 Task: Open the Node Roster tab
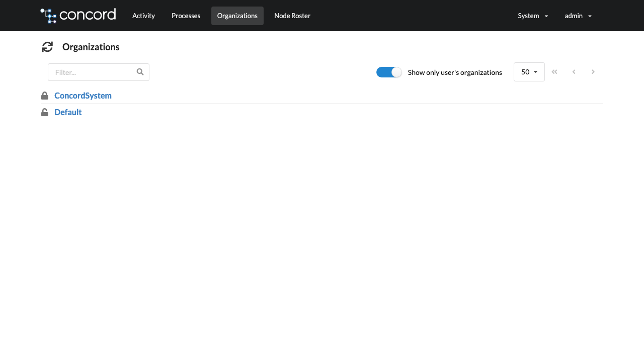coord(292,16)
